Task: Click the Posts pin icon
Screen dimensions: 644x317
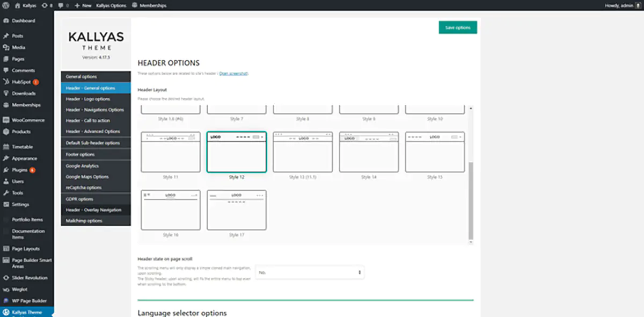Action: click(x=5, y=36)
